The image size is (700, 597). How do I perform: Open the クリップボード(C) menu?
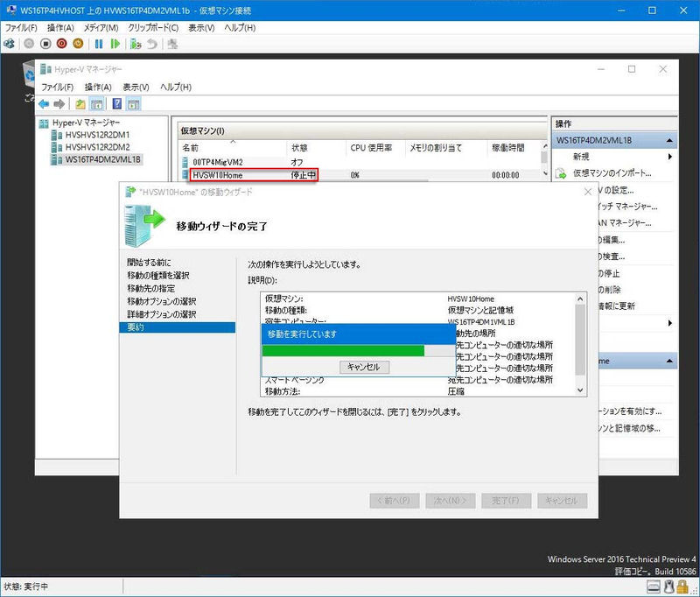[153, 28]
